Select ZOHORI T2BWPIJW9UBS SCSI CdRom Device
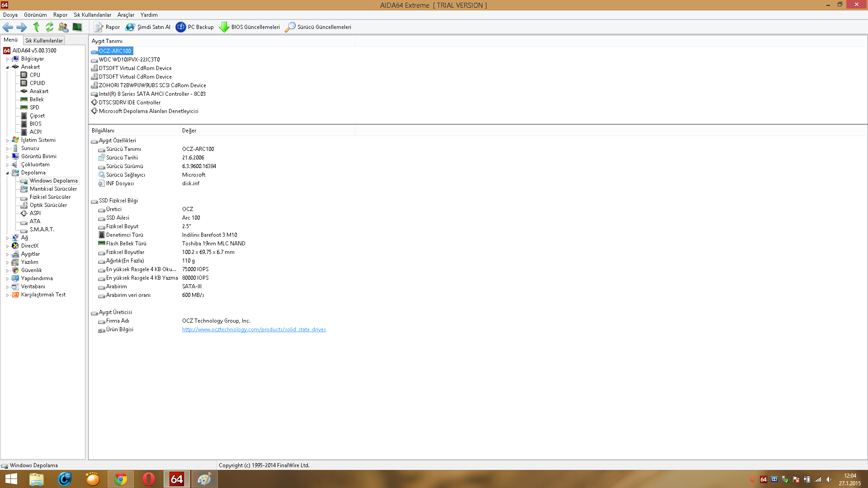 click(152, 85)
